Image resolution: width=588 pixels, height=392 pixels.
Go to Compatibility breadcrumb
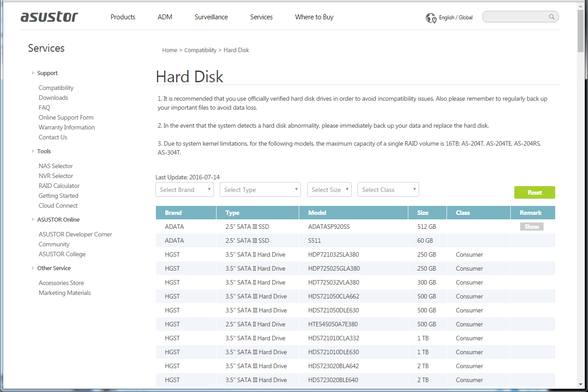[200, 50]
